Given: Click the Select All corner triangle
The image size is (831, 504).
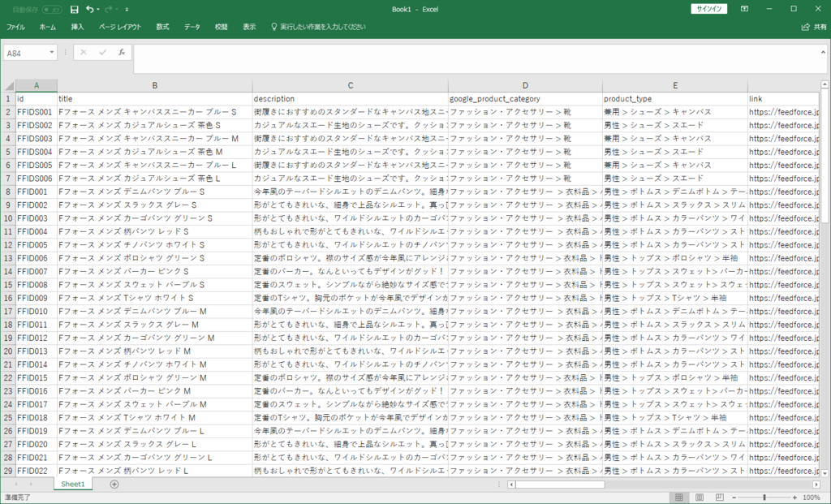Looking at the screenshot, I should click(x=8, y=85).
